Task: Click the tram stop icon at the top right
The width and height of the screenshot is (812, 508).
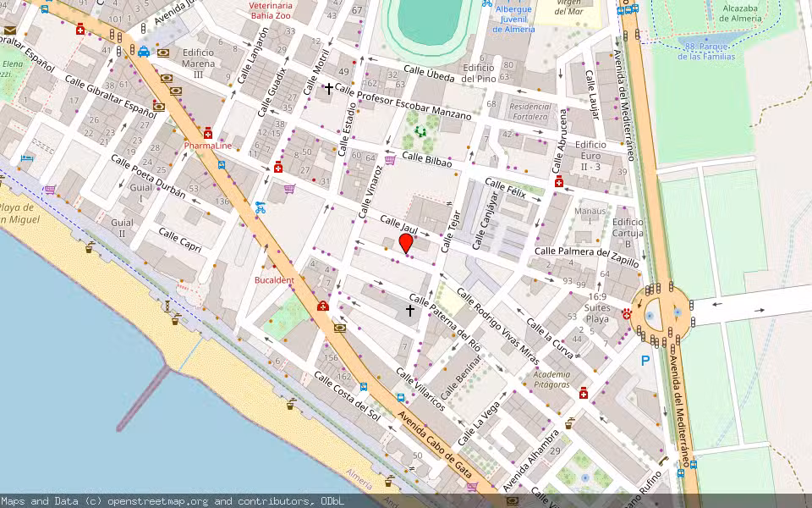Action: (x=635, y=8)
